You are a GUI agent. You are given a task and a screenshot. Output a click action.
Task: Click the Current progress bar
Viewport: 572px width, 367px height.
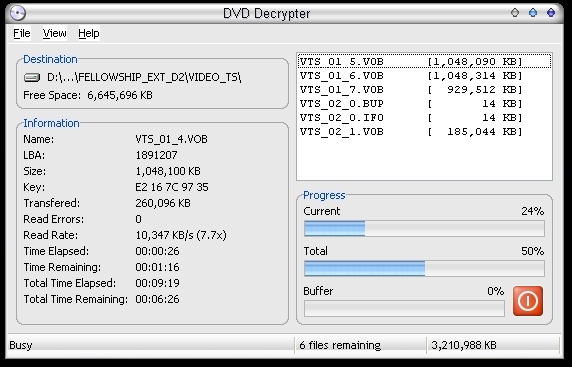coord(424,229)
